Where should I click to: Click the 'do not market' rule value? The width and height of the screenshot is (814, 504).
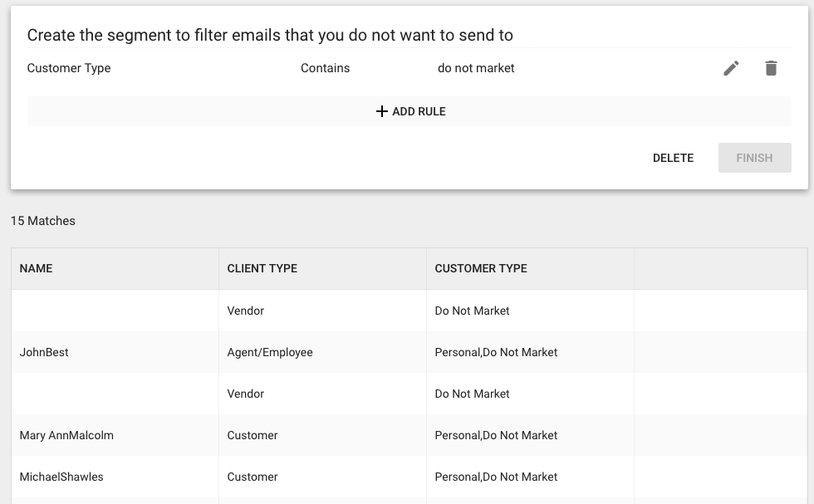click(x=476, y=68)
